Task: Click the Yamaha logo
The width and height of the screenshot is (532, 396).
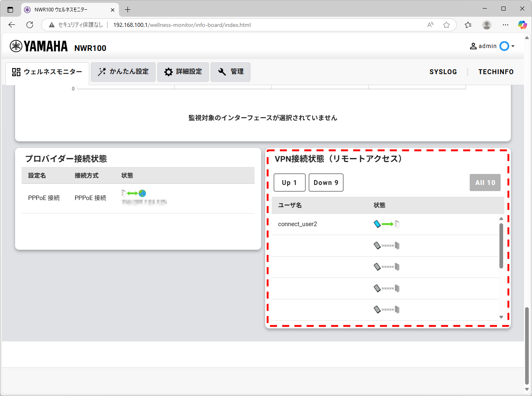Action: (38, 46)
